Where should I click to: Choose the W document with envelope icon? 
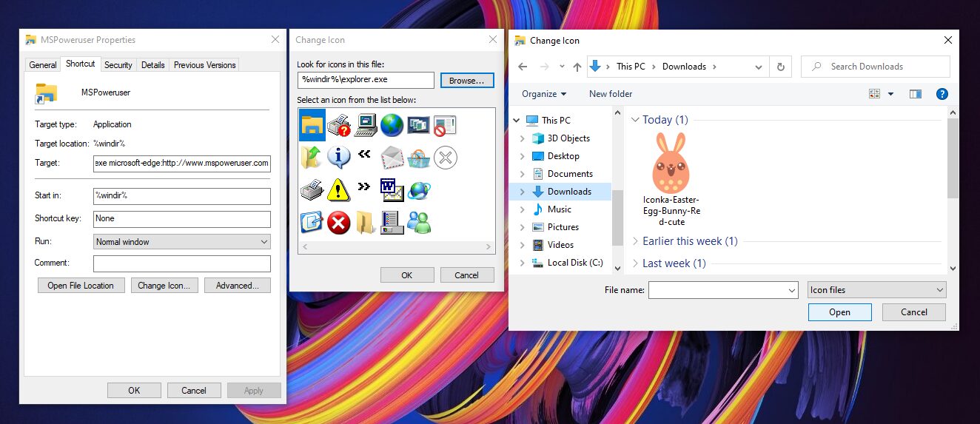pos(392,190)
